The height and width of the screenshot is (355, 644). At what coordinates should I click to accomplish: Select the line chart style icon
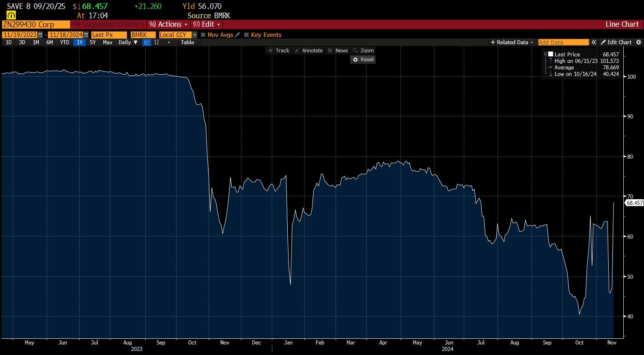(x=147, y=42)
